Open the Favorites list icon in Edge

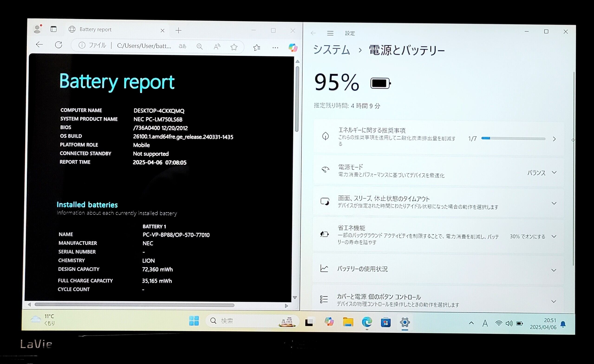tap(257, 48)
